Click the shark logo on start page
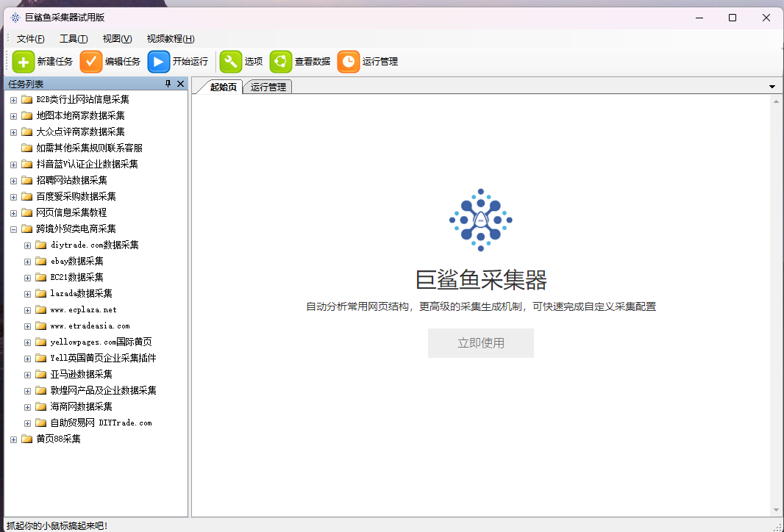 click(x=480, y=220)
